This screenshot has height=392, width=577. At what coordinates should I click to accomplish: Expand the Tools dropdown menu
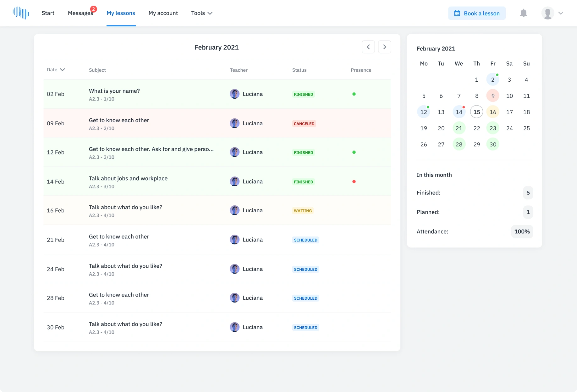202,13
